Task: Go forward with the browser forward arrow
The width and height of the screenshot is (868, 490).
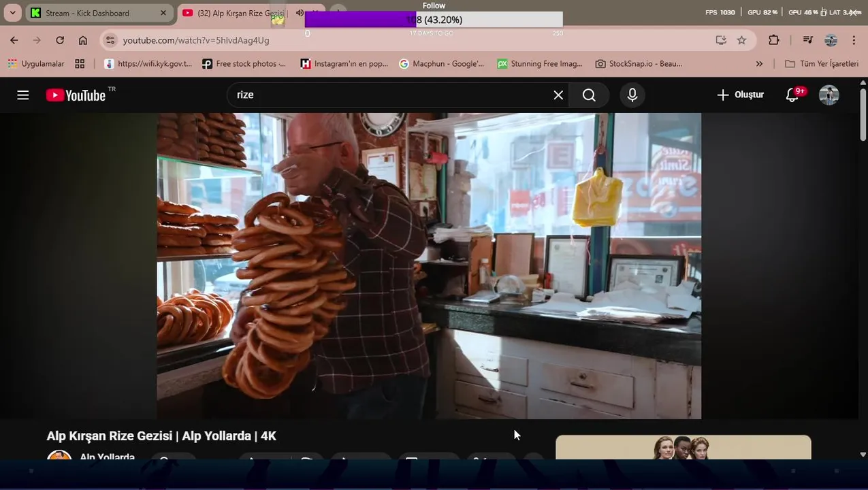Action: (x=37, y=40)
